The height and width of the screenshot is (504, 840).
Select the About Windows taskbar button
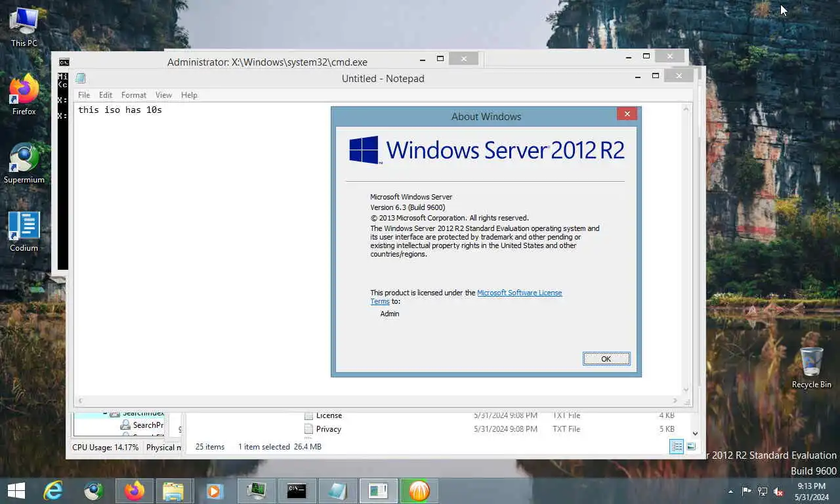pos(378,491)
